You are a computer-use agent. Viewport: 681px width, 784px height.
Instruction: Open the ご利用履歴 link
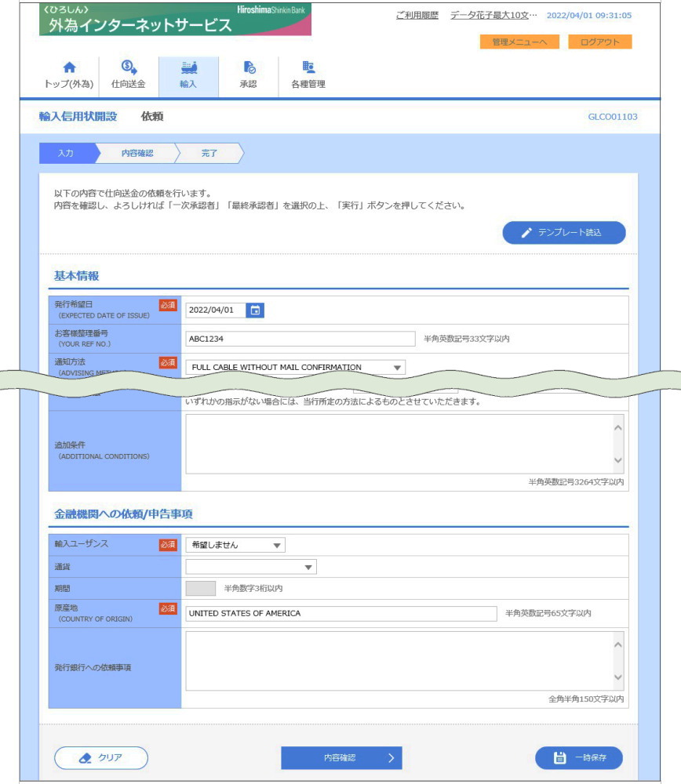tap(417, 16)
